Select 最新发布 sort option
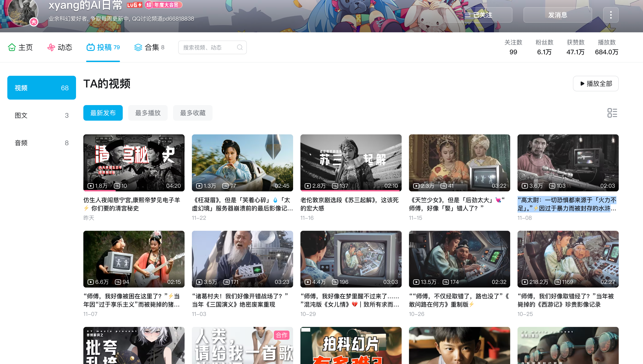The height and width of the screenshot is (364, 643). (103, 113)
